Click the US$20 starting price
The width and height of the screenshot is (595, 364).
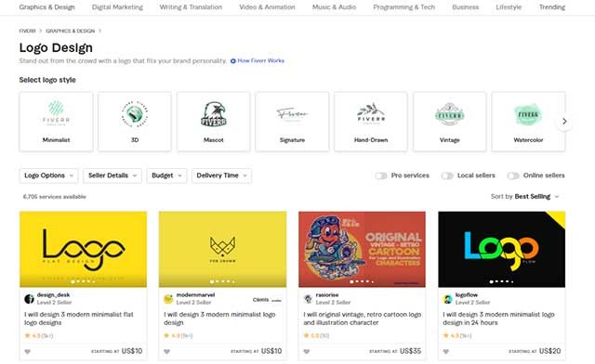pos(549,351)
